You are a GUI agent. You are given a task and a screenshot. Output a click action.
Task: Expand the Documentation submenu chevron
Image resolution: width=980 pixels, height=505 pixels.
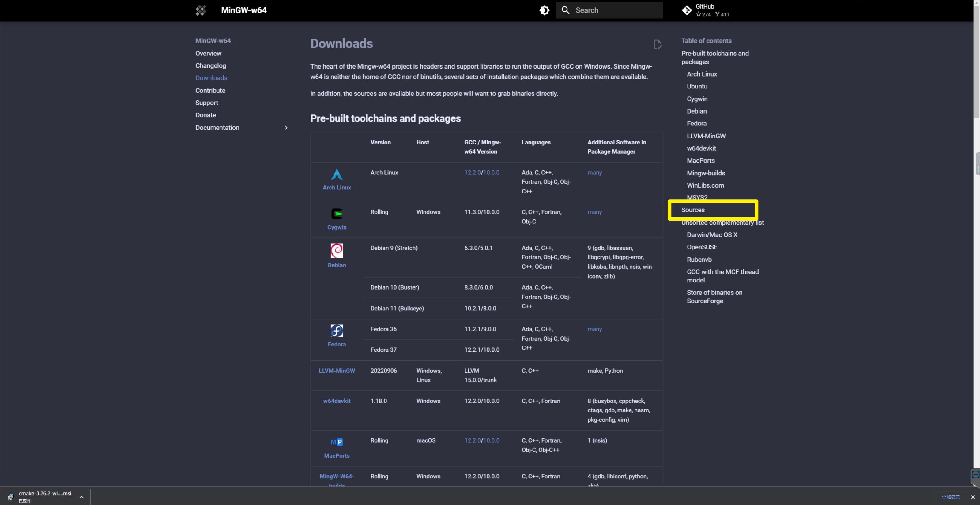click(x=286, y=128)
